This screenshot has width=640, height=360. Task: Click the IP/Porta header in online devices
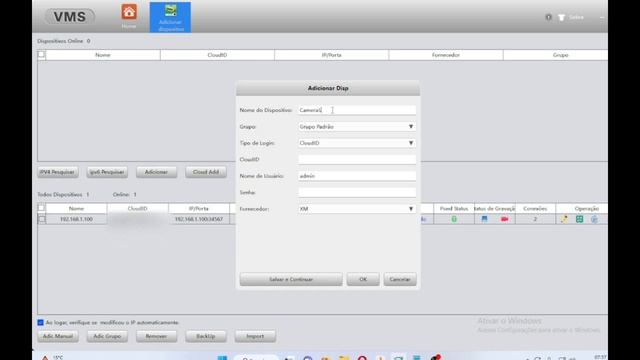point(331,55)
